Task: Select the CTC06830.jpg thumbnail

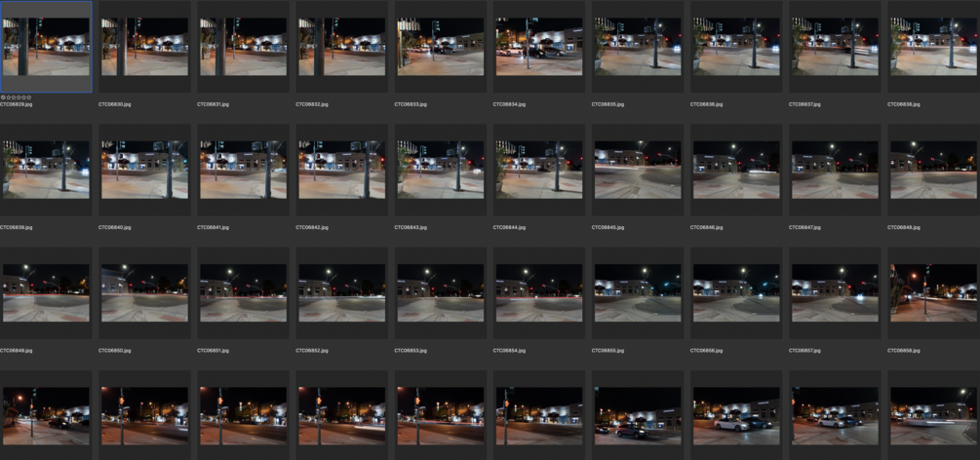Action: coord(144,47)
